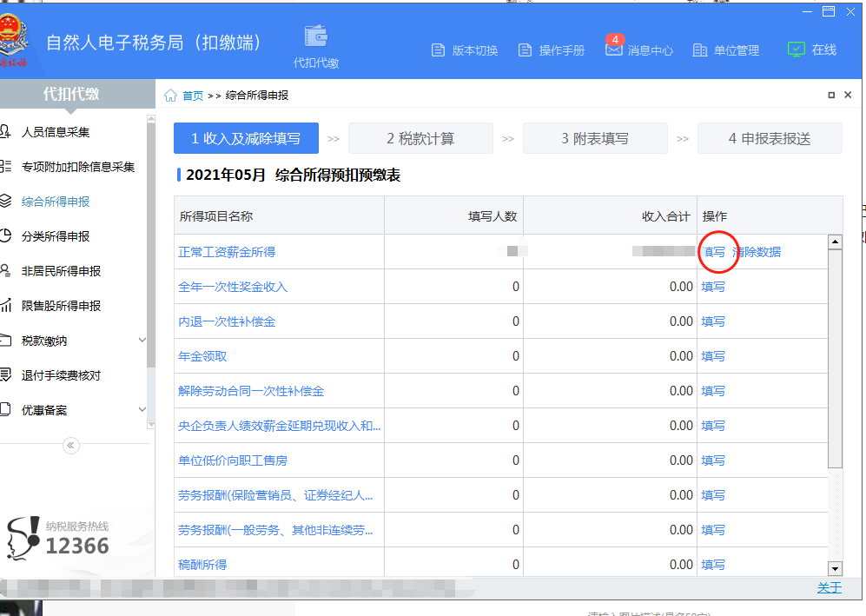Select 限售股所得申报 in sidebar
Screen dimensions: 866x616
[x=61, y=306]
